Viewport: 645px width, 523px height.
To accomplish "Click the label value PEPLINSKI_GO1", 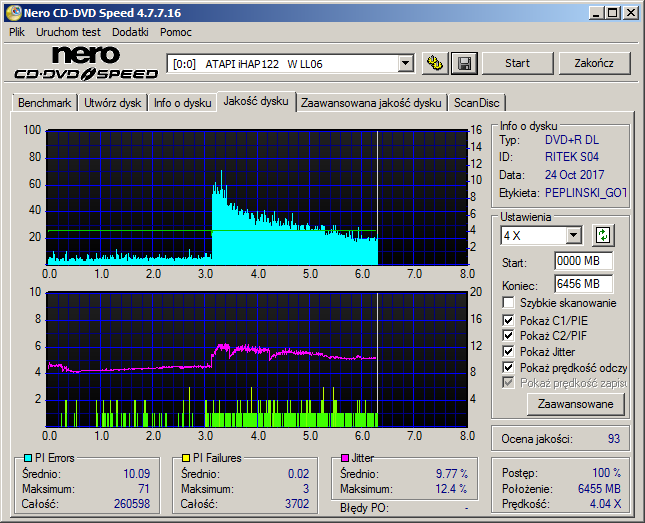I will [585, 193].
